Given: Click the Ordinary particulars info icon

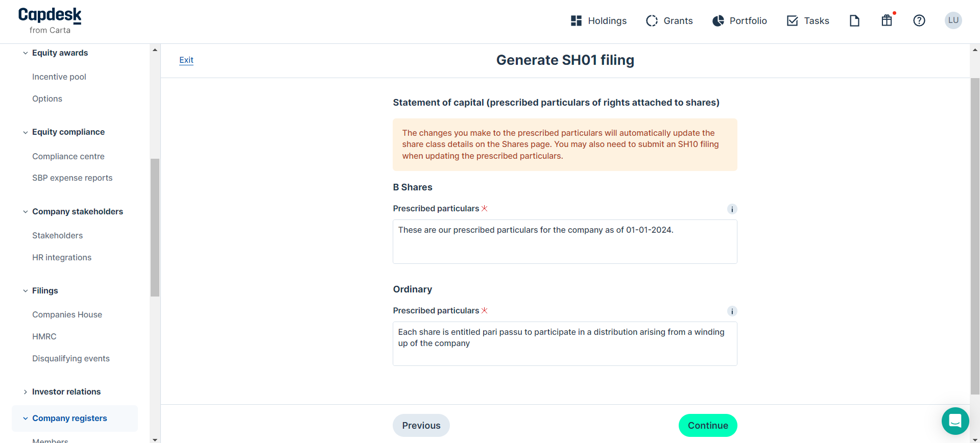Looking at the screenshot, I should (x=732, y=311).
